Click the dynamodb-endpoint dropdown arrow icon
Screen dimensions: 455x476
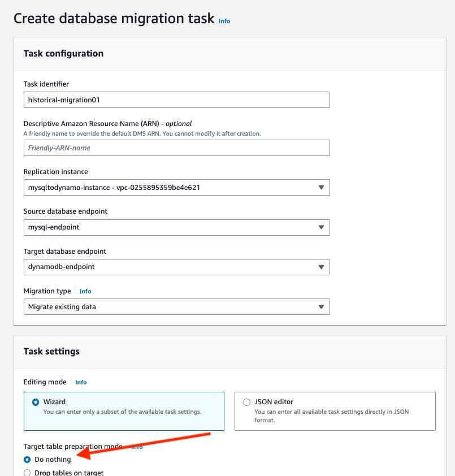click(321, 267)
